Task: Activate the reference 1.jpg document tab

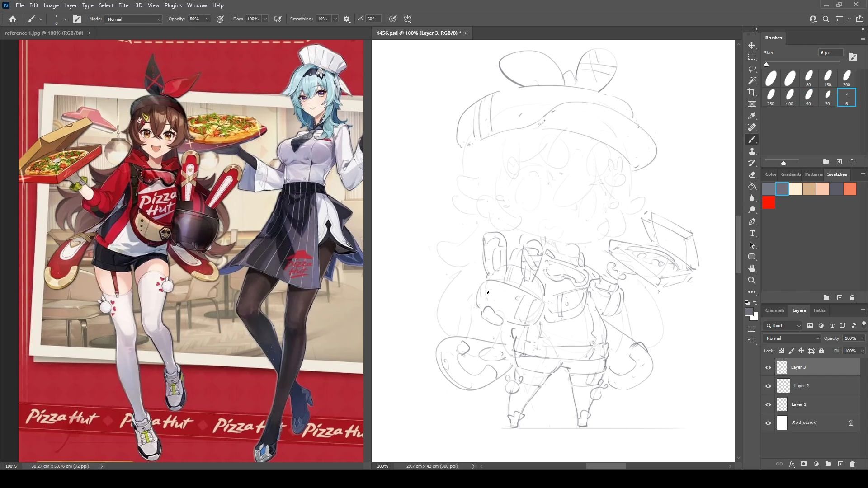Action: 44,33
